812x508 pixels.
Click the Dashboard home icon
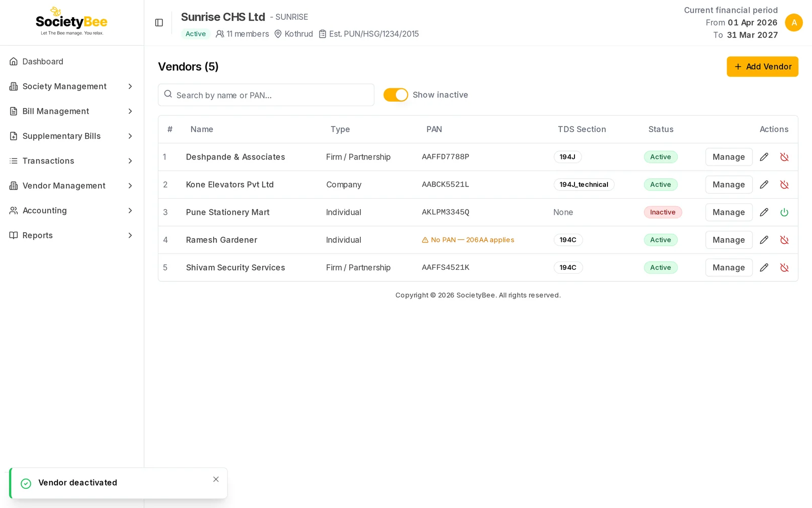(14, 61)
